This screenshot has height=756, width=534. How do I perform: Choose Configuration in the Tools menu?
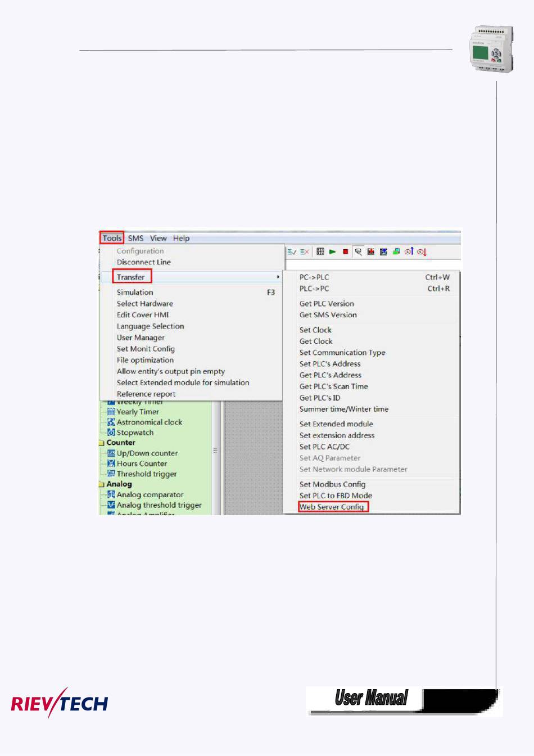140,251
